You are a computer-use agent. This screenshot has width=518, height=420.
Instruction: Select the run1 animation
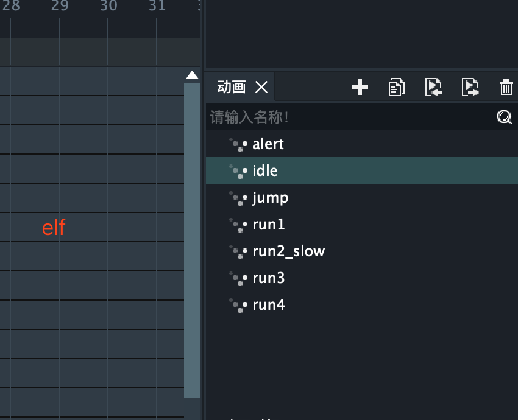tap(269, 225)
